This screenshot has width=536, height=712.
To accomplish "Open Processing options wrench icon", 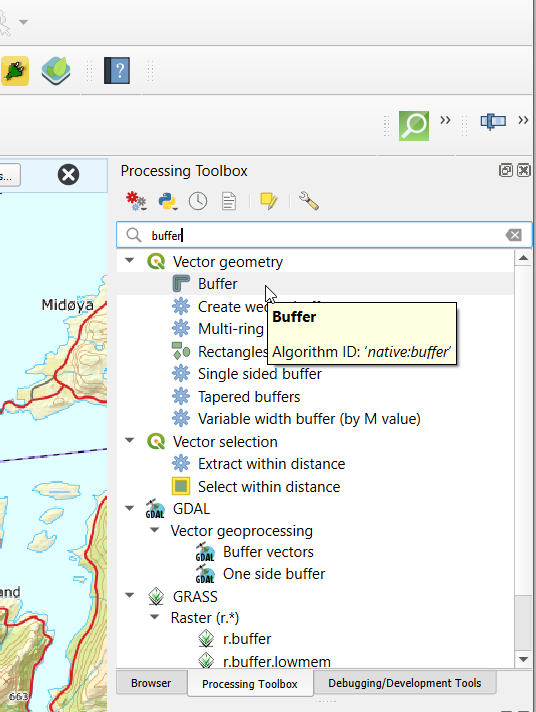I will (x=309, y=201).
